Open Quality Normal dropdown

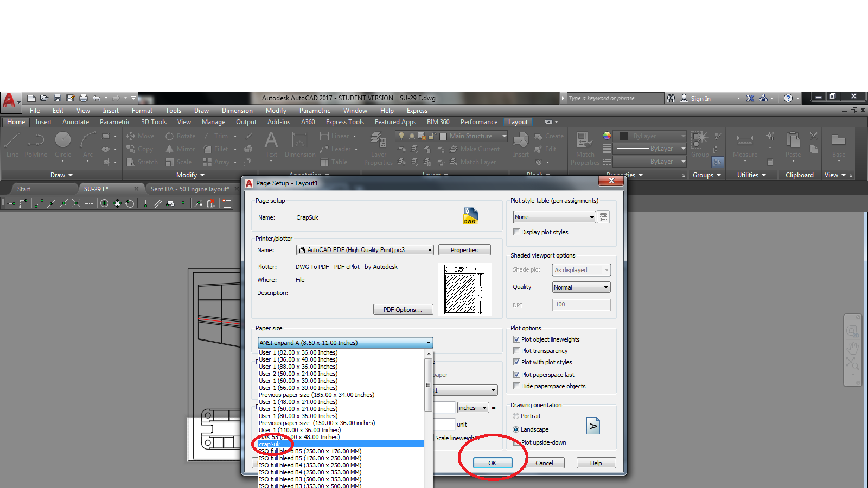[582, 287]
